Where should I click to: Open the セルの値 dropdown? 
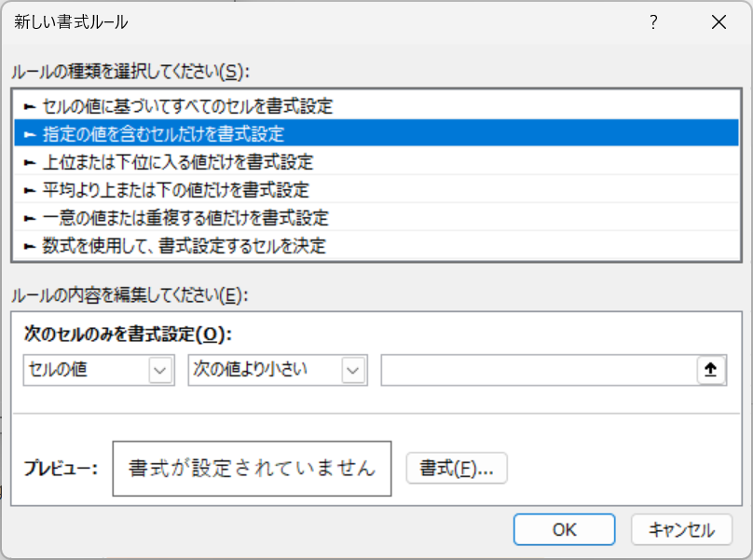pos(99,370)
